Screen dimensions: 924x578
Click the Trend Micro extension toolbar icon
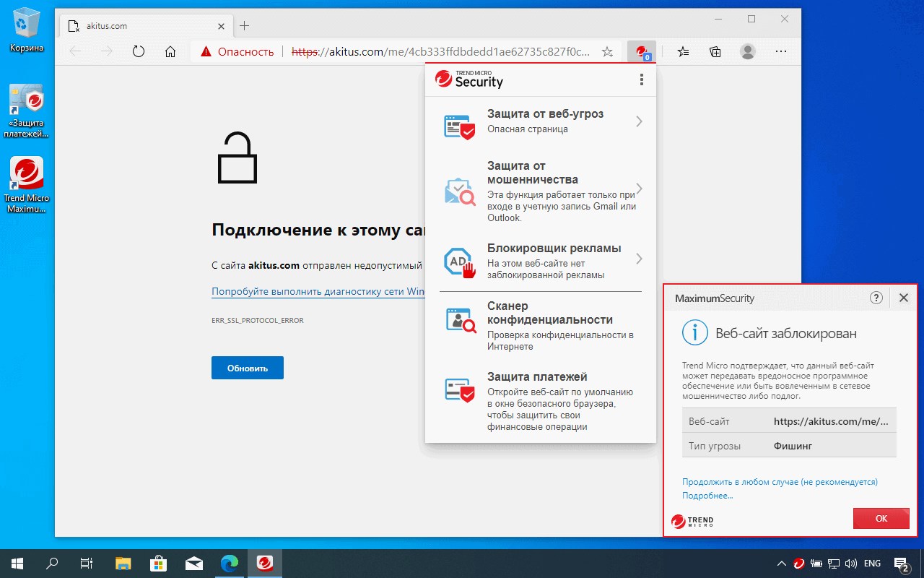coord(642,51)
